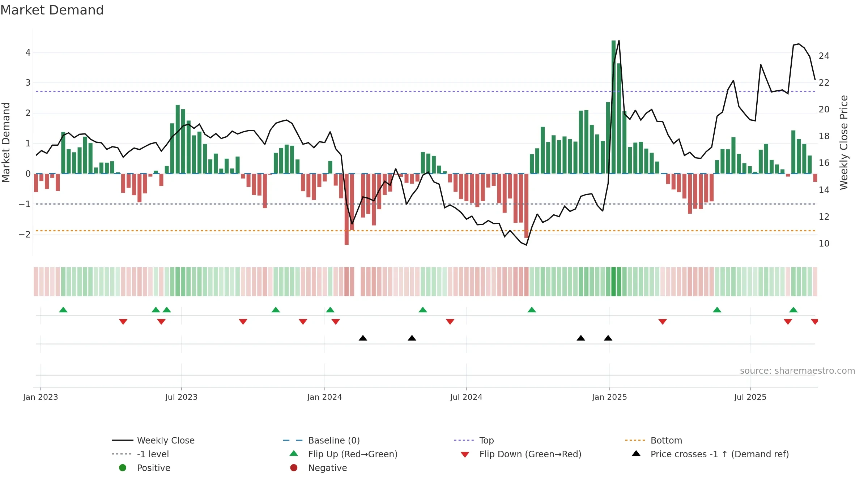Click the Weekly Close Price axis title

pyautogui.click(x=844, y=142)
